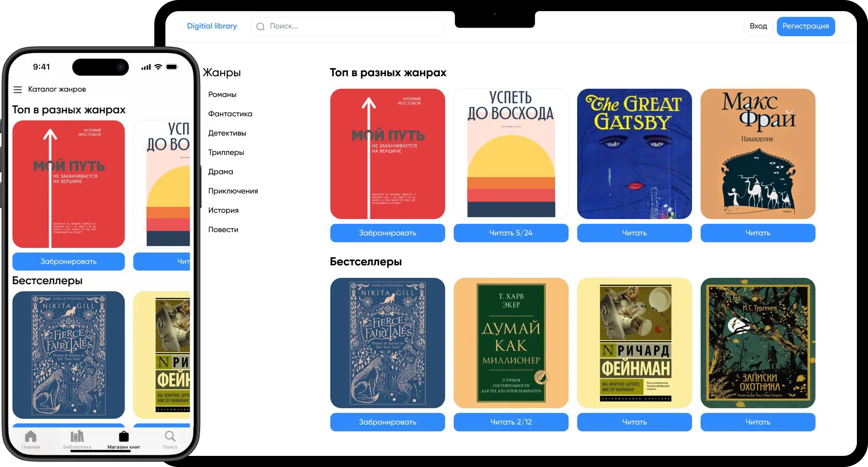Open the Макс Фрай book cover
The image size is (868, 467).
pyautogui.click(x=758, y=154)
